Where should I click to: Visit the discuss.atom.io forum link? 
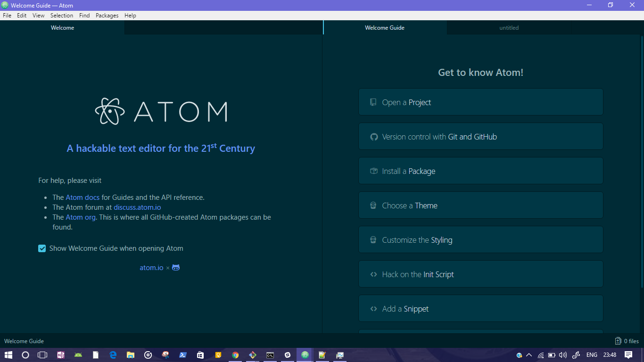pos(137,207)
